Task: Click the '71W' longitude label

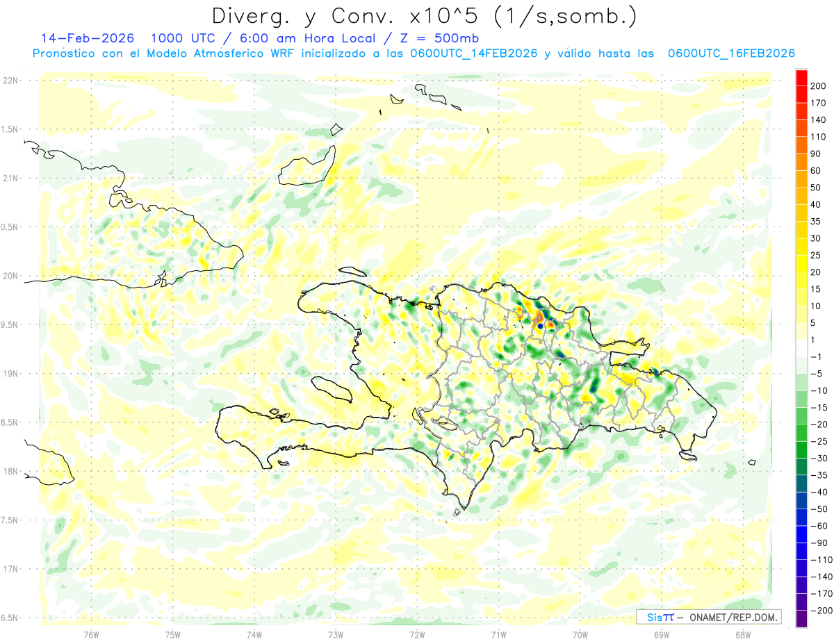Action: coord(498,635)
